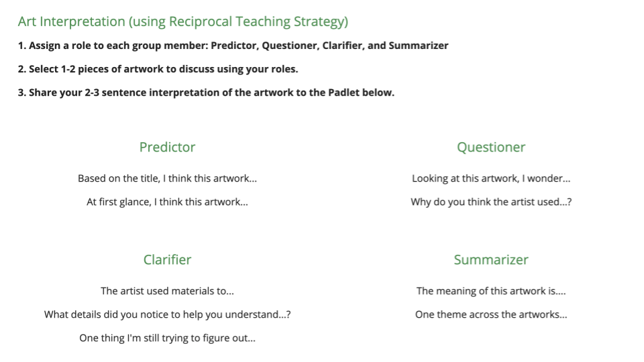The width and height of the screenshot is (644, 362).
Task: Click "Based on the title, I think this artwork..."
Action: click(167, 178)
